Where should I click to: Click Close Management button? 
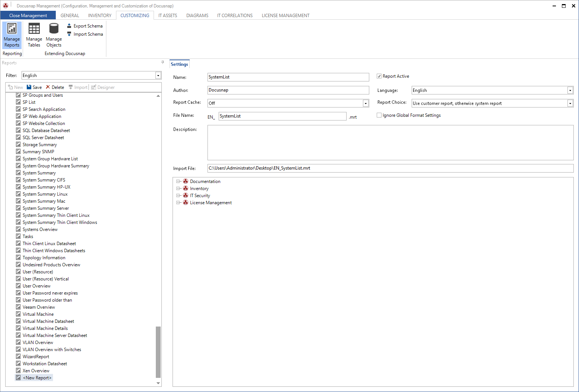(x=28, y=15)
